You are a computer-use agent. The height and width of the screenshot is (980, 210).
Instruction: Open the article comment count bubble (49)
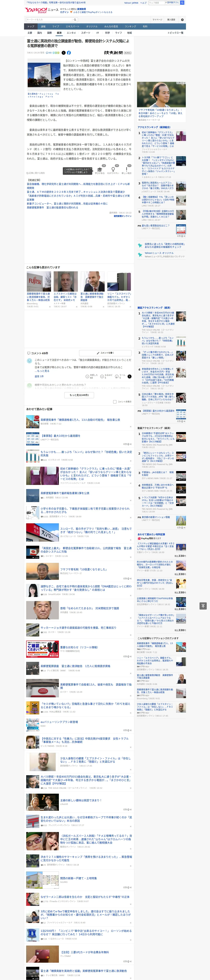49,53
